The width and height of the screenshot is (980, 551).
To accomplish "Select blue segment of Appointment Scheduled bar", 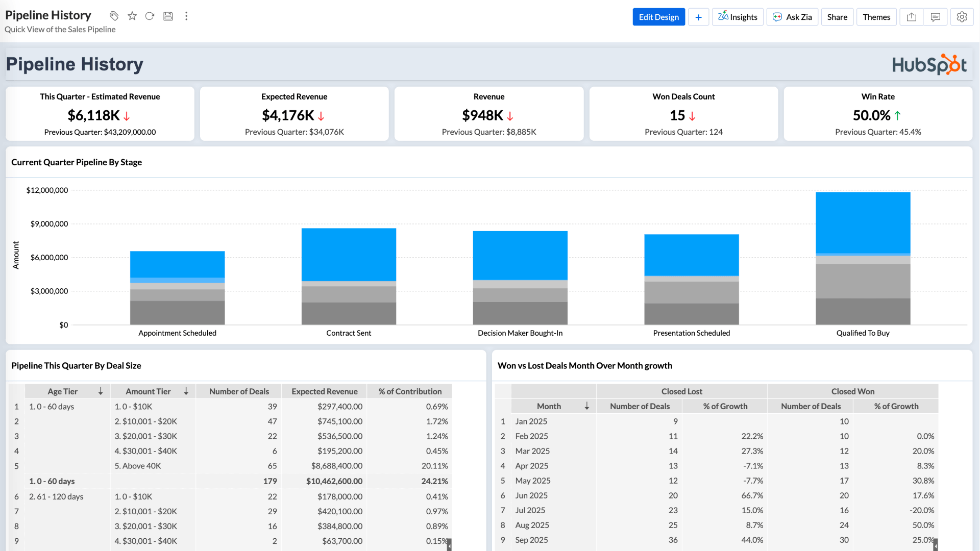I will [x=177, y=264].
